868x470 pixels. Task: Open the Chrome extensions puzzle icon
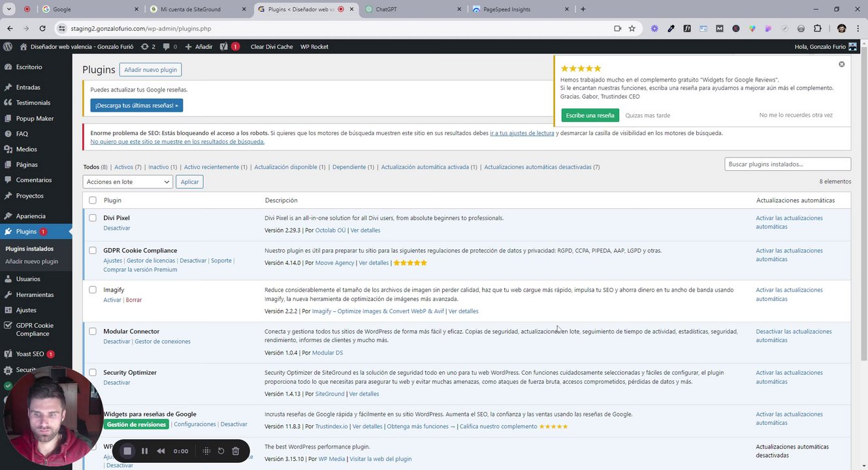point(817,29)
